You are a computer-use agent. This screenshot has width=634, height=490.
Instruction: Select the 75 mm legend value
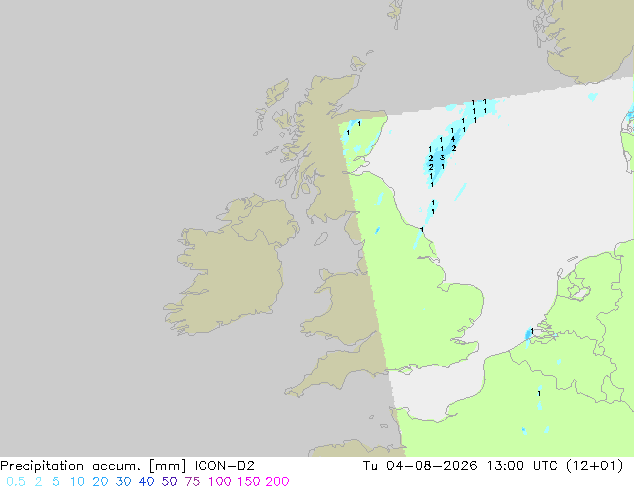click(192, 482)
